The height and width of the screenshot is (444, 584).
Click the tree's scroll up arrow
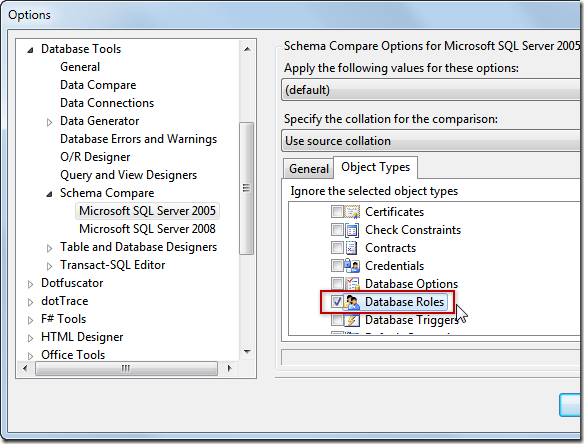pyautogui.click(x=247, y=49)
